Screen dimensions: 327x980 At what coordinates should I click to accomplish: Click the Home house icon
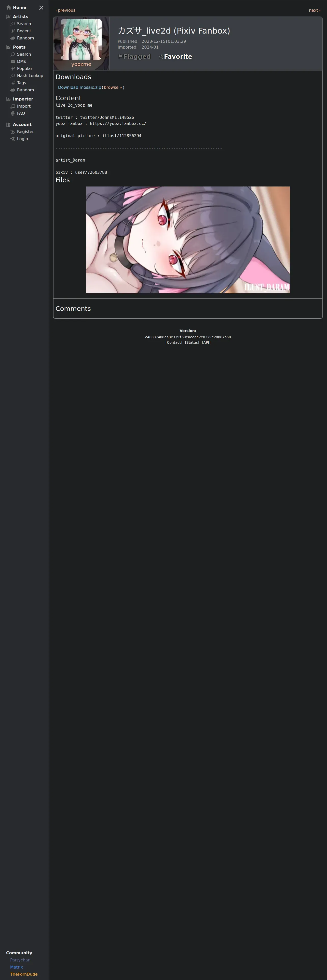tap(9, 8)
